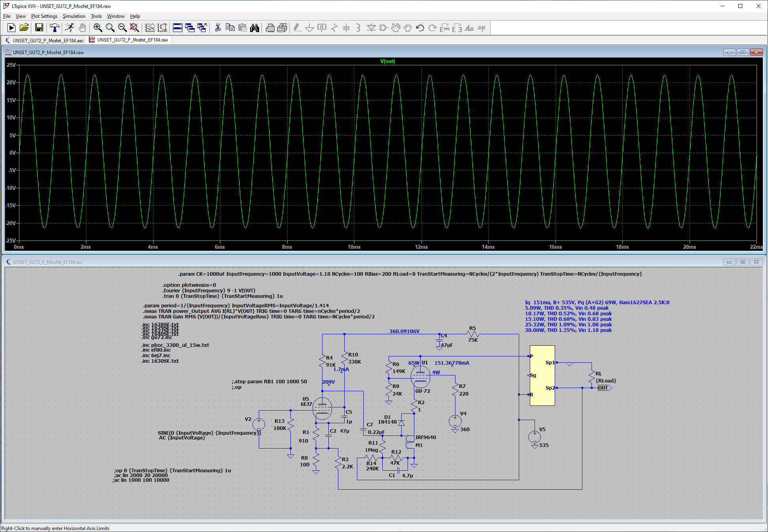768x532 pixels.
Task: Click the yellow output transformer block
Action: (542, 375)
